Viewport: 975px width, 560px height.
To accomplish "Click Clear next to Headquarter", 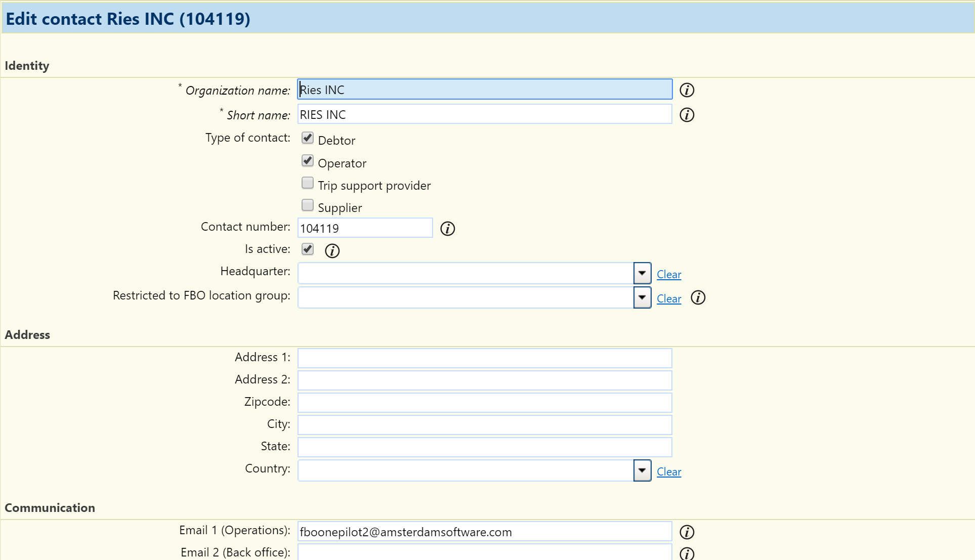I will [668, 274].
